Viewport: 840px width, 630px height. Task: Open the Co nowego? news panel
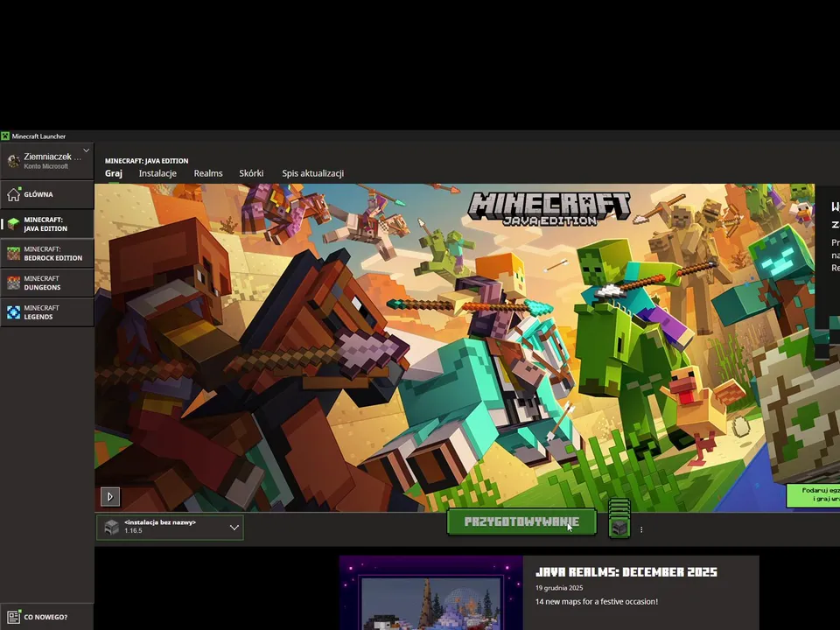(46, 617)
